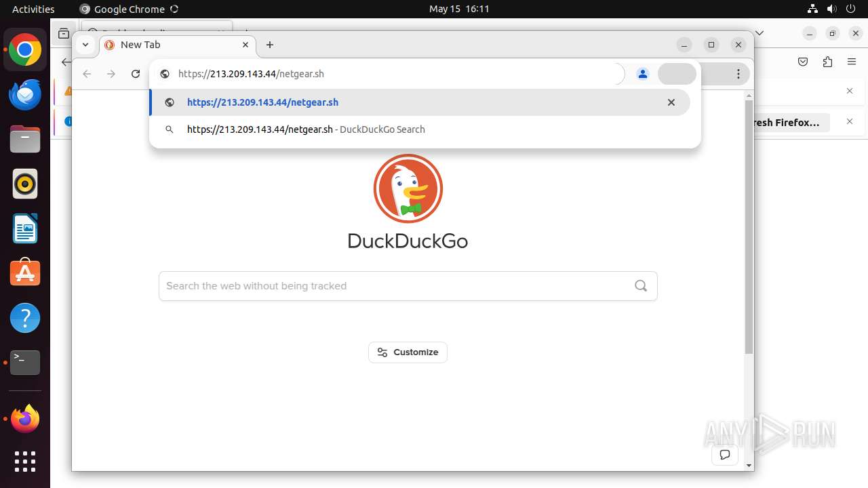This screenshot has width=868, height=488.
Task: Open Firefox Pocket save icon
Action: (x=803, y=62)
